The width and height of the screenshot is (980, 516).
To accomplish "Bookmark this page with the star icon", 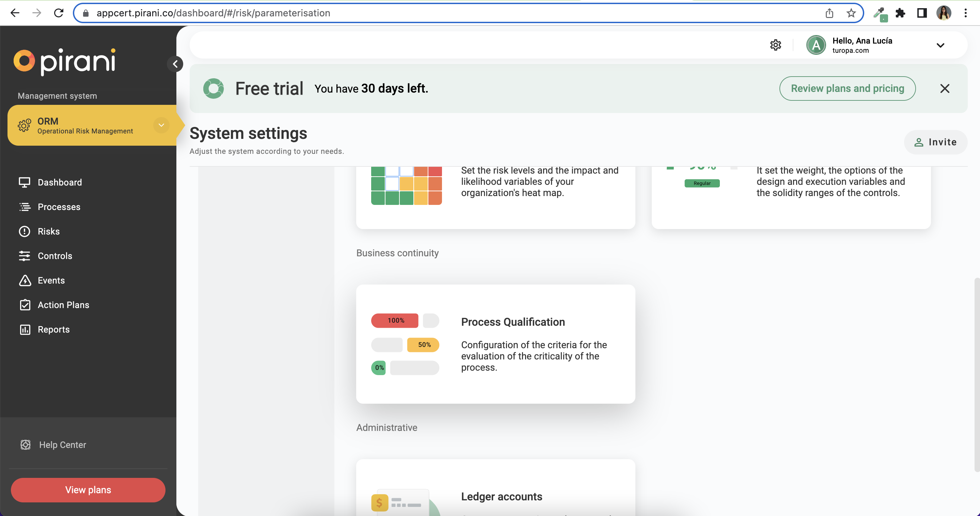I will [x=851, y=13].
